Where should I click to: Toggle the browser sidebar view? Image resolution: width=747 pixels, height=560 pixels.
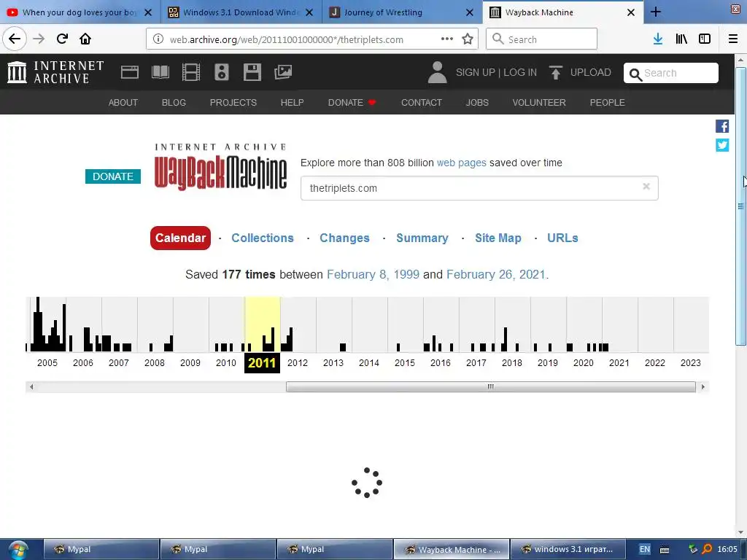coord(705,39)
